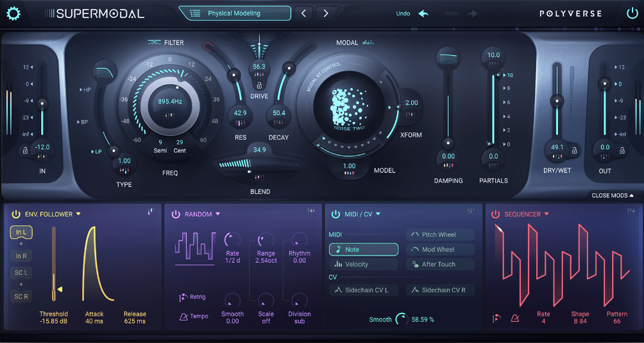The image size is (644, 343).
Task: Click the lock icon below the Drive knob
Action: pyautogui.click(x=258, y=85)
